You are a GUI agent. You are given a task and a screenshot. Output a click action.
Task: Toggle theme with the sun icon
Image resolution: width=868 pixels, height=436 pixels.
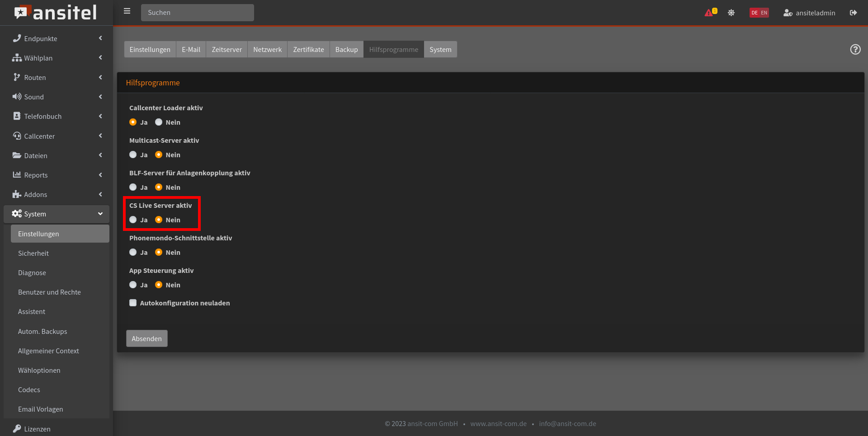tap(731, 13)
